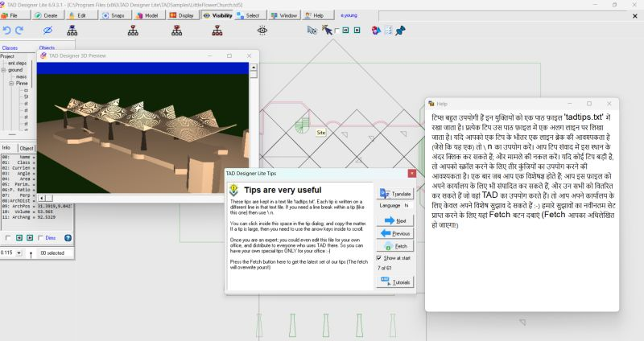Screen dimensions: 644x341
Task: Click the green next icon in Info panel
Action: coord(30,238)
